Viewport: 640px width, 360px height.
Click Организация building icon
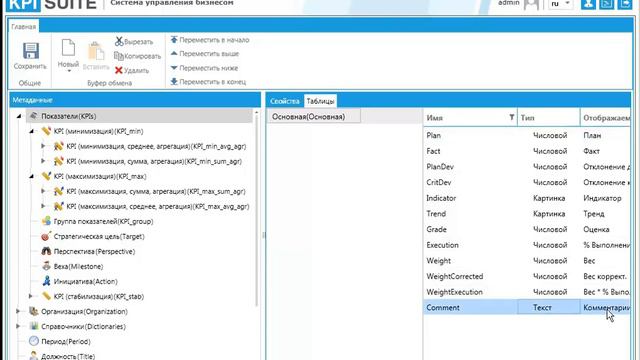click(x=34, y=311)
